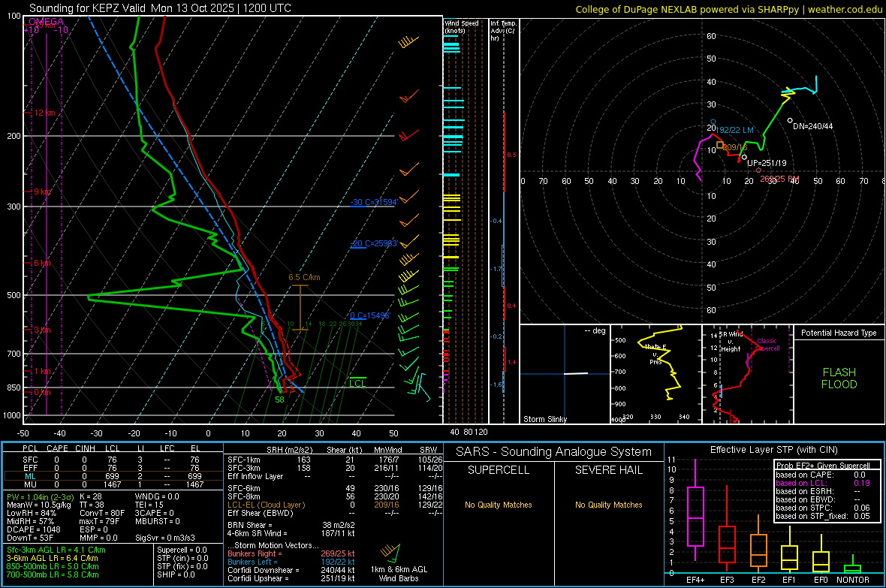Screen dimensions: 886x588
Task: Click the 6 km height marker
Action: click(42, 263)
